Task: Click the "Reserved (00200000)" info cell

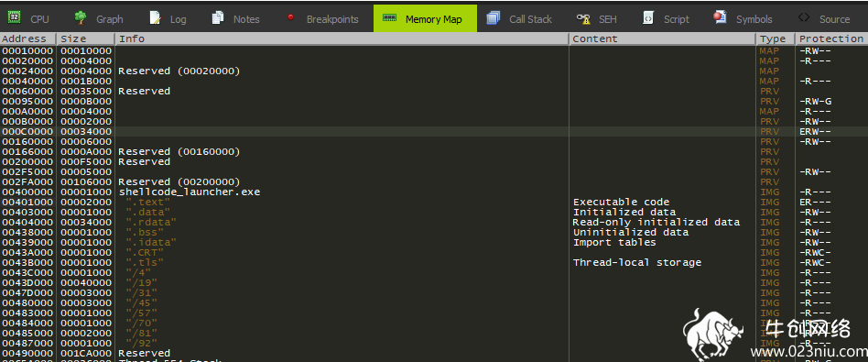Action: click(179, 181)
